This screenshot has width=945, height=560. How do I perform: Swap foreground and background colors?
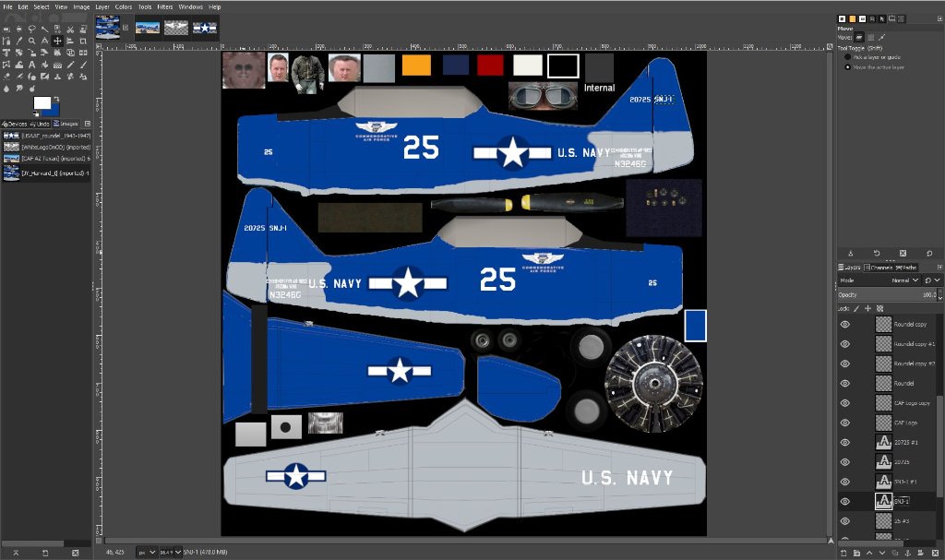pyautogui.click(x=56, y=100)
